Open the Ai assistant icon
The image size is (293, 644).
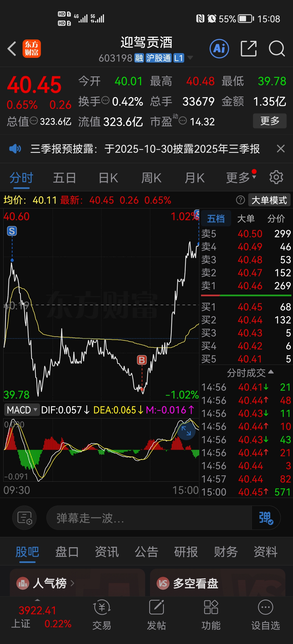(219, 49)
